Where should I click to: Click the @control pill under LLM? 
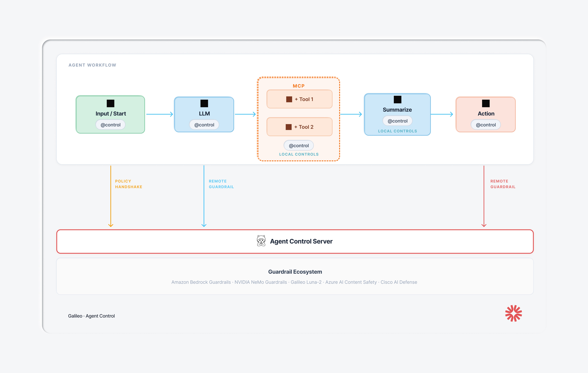pyautogui.click(x=204, y=125)
